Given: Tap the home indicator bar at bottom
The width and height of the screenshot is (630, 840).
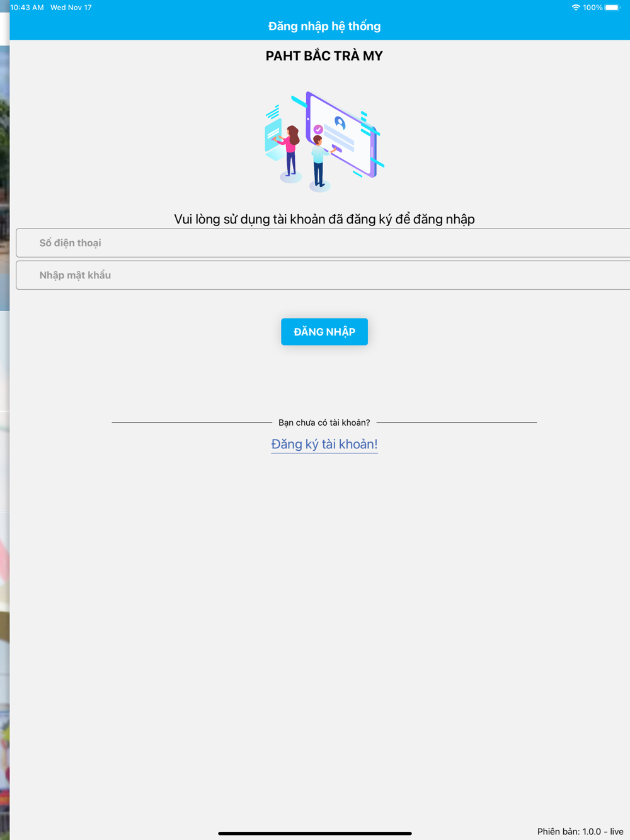Looking at the screenshot, I should [315, 833].
